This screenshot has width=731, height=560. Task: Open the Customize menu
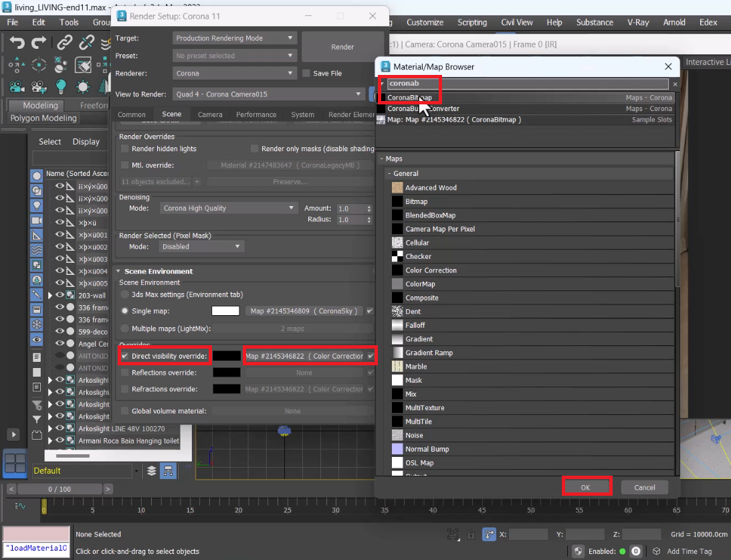pyautogui.click(x=425, y=22)
